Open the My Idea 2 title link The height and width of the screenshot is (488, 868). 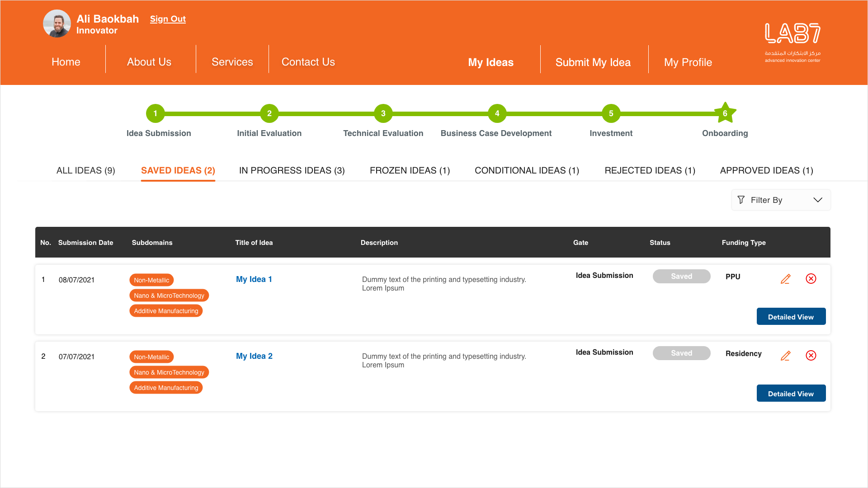pos(254,356)
